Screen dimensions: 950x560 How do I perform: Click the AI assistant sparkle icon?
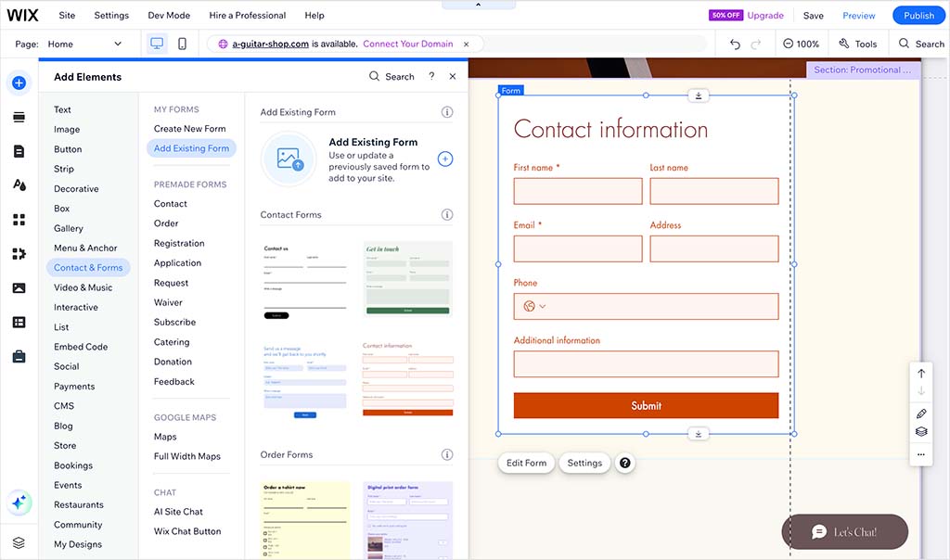[19, 503]
